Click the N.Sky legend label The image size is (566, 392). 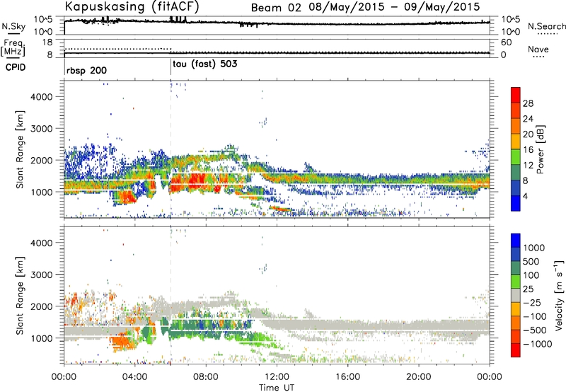tap(13, 26)
